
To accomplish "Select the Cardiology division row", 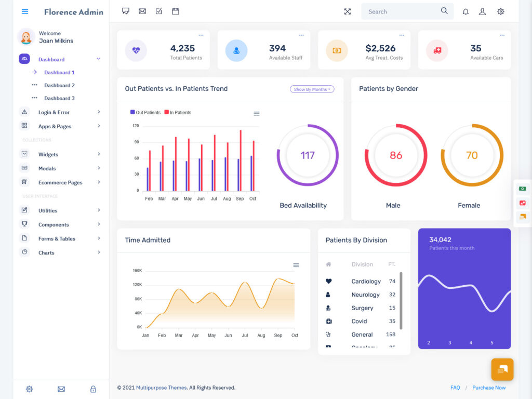I will pyautogui.click(x=361, y=281).
